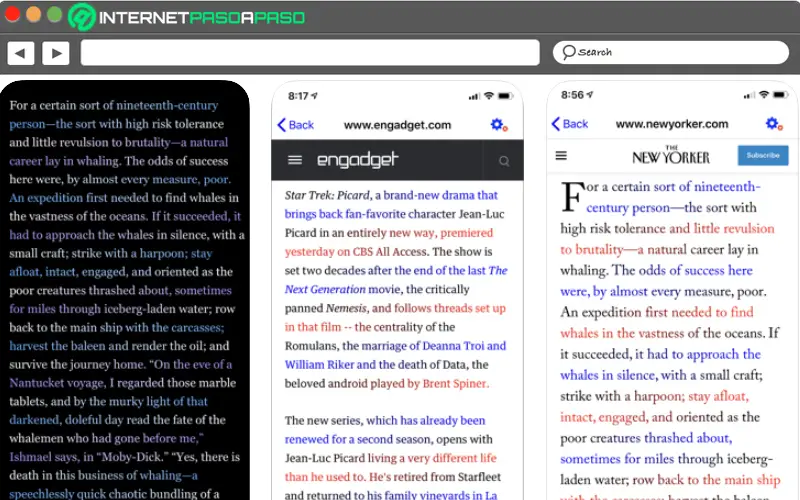Screen dimensions: 800x500
Task: Click the www.engadget.com URL text
Action: pos(397,125)
